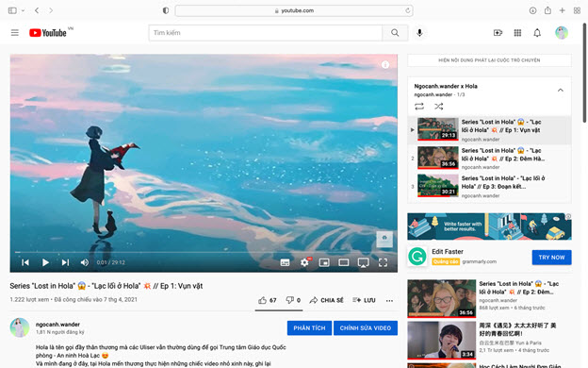Click in the Tìm kiếm search field
The height and width of the screenshot is (368, 588).
click(x=266, y=33)
